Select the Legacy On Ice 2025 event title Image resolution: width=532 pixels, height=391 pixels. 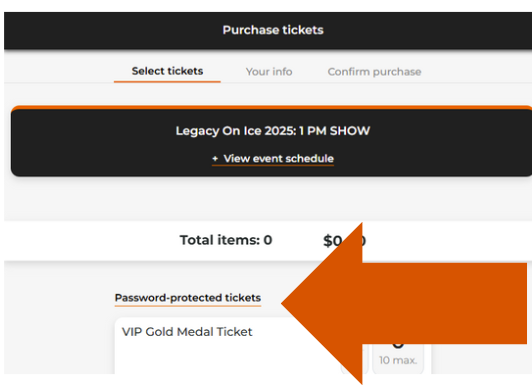[x=273, y=131]
